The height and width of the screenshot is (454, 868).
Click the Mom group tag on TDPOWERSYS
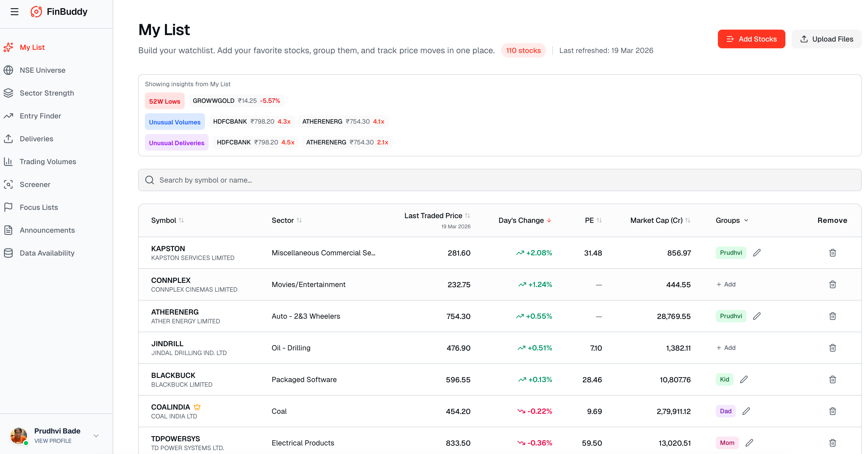click(727, 443)
